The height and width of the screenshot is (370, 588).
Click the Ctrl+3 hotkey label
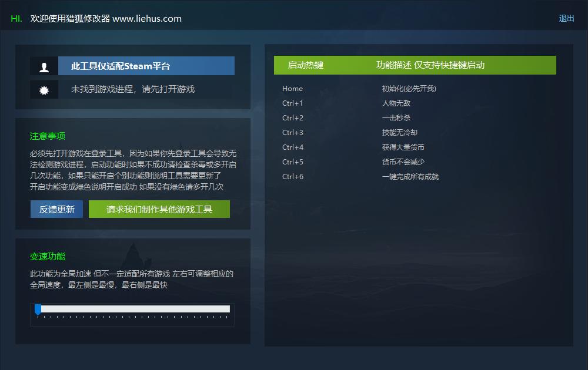tap(292, 133)
